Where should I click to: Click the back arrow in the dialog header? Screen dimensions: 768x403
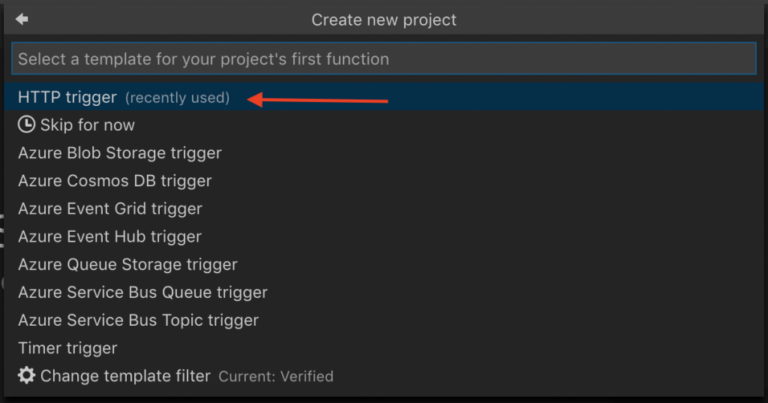pos(22,19)
